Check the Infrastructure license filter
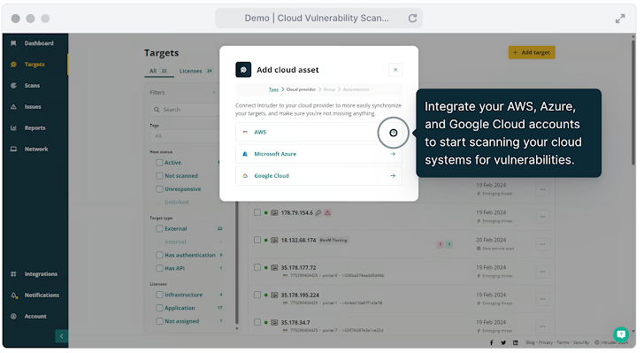644x353 pixels. point(159,295)
